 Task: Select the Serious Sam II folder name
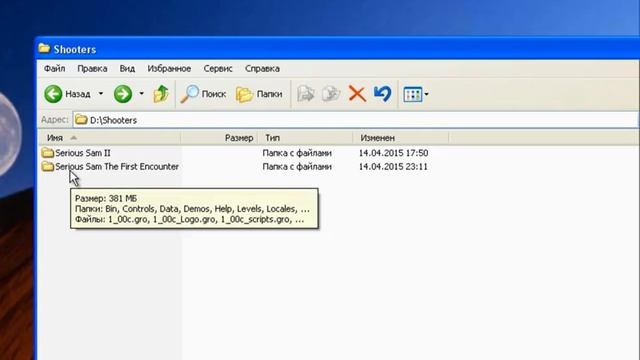coord(83,153)
